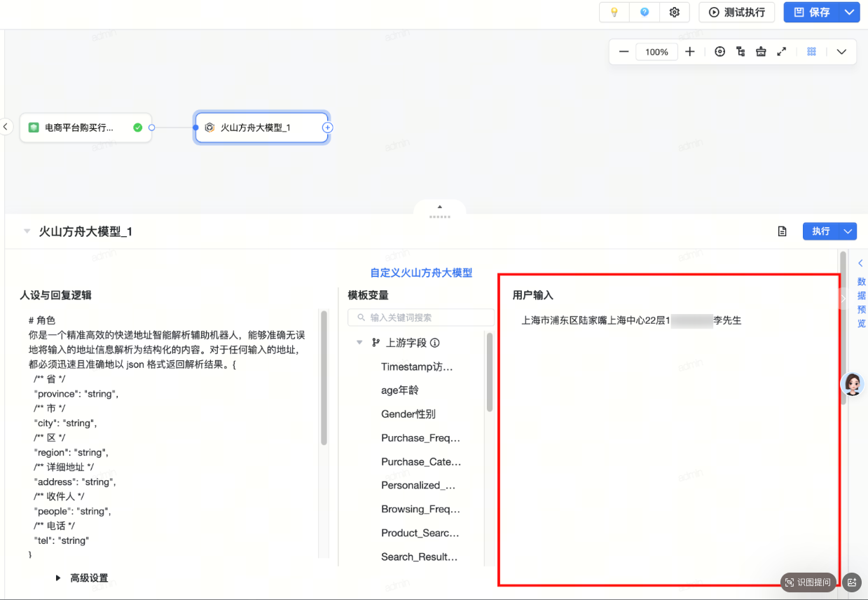Collapse the 火山方舟大模型_1 panel title triangle

27,231
